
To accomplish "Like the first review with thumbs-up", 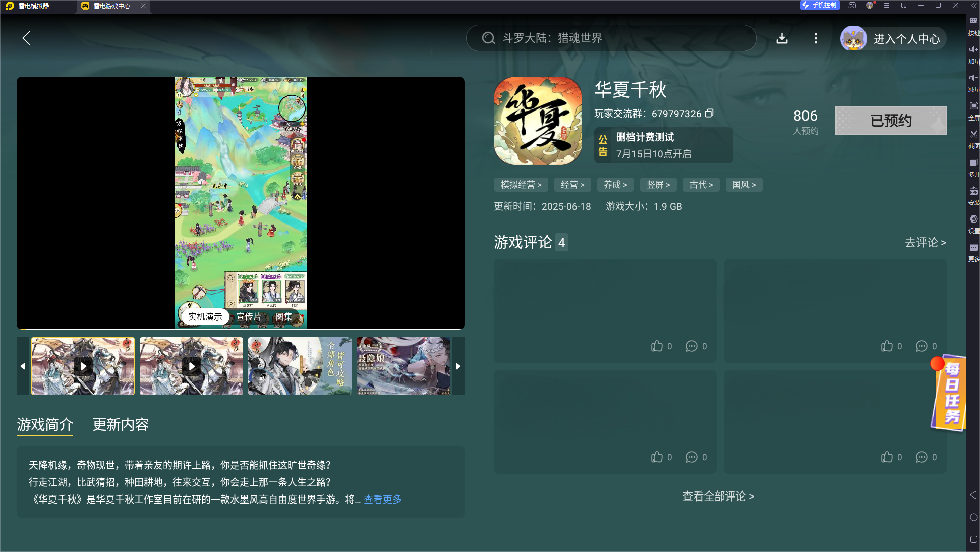I will [657, 346].
